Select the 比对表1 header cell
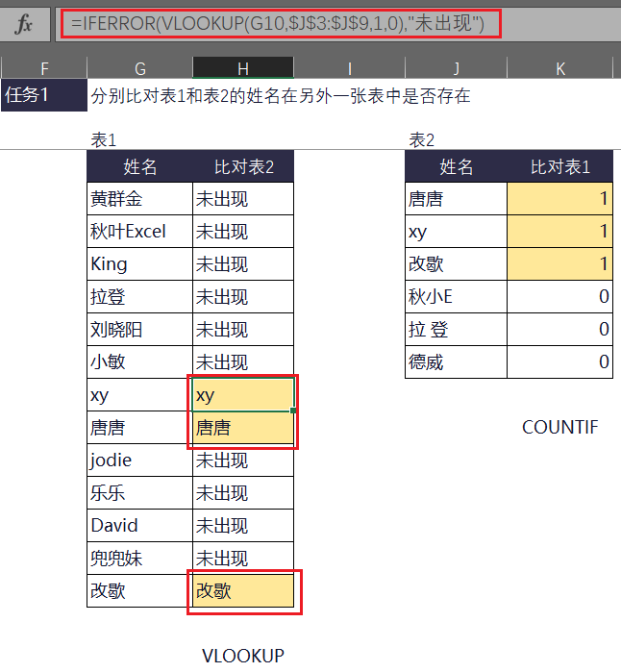This screenshot has height=672, width=621. 560,166
